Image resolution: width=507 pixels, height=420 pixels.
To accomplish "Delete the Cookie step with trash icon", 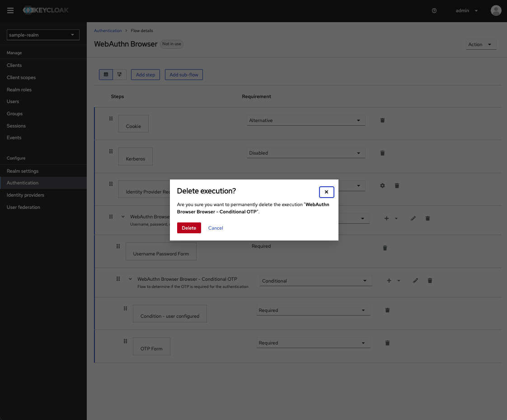I will [x=382, y=120].
